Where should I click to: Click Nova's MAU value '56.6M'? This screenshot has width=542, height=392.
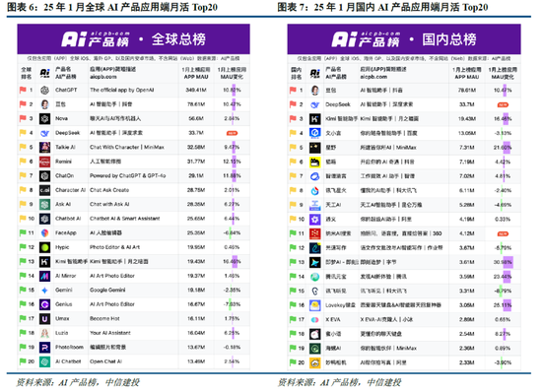pos(196,118)
